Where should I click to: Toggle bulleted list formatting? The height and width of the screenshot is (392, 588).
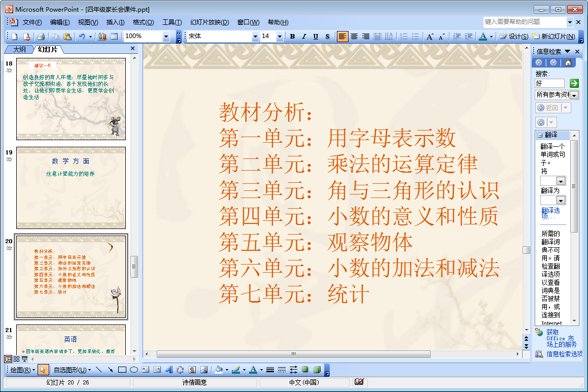point(416,37)
